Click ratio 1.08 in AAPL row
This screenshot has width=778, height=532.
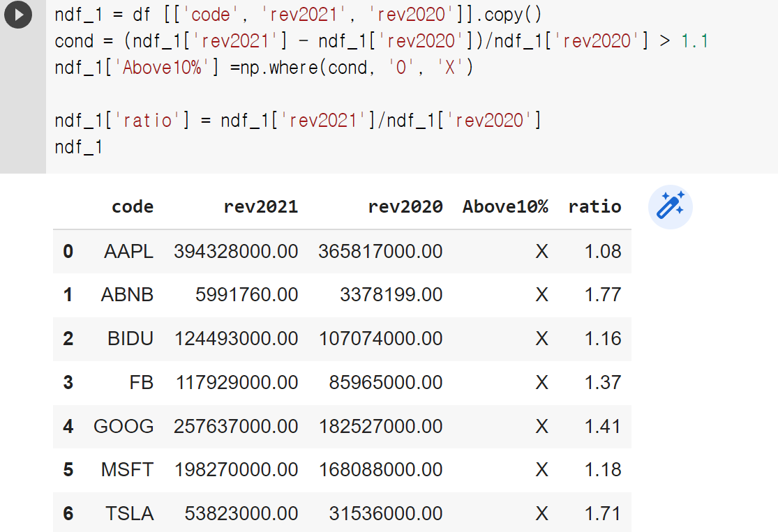coord(603,252)
